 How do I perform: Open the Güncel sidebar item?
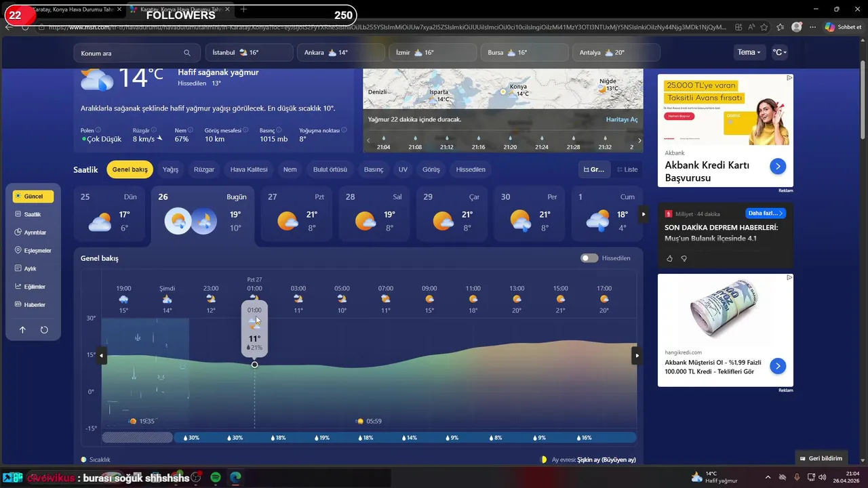33,197
